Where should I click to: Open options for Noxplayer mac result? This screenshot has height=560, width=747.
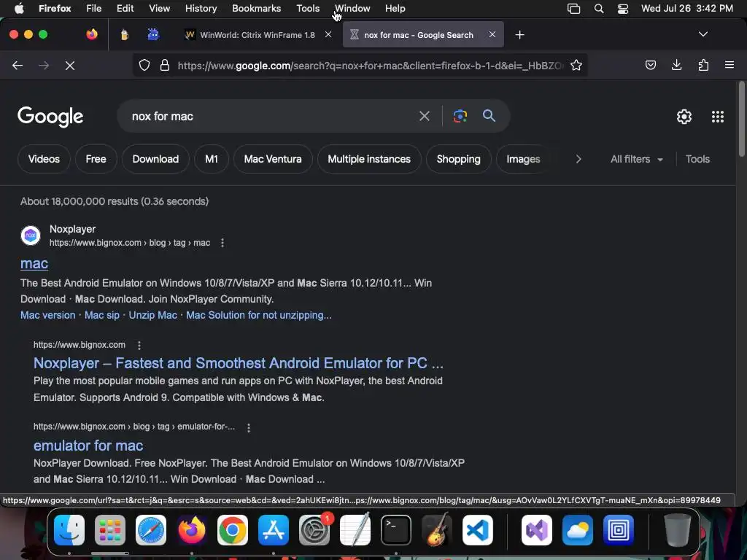pos(222,243)
